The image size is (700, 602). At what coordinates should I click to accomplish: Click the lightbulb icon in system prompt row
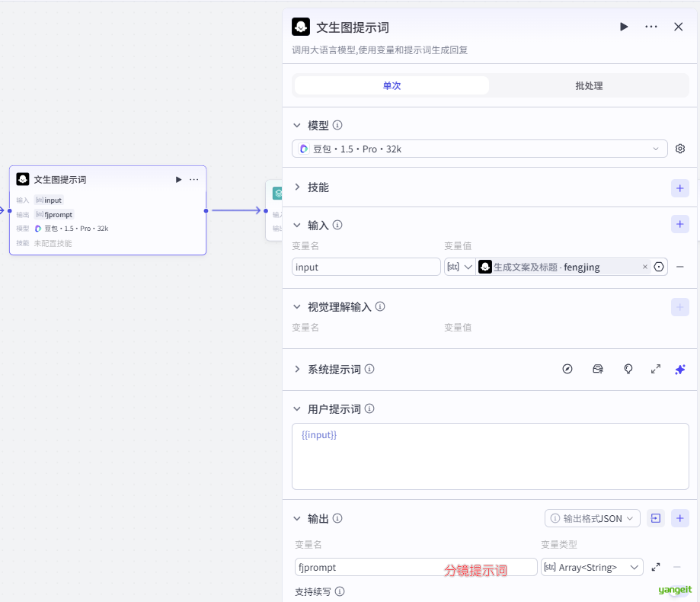click(x=628, y=369)
